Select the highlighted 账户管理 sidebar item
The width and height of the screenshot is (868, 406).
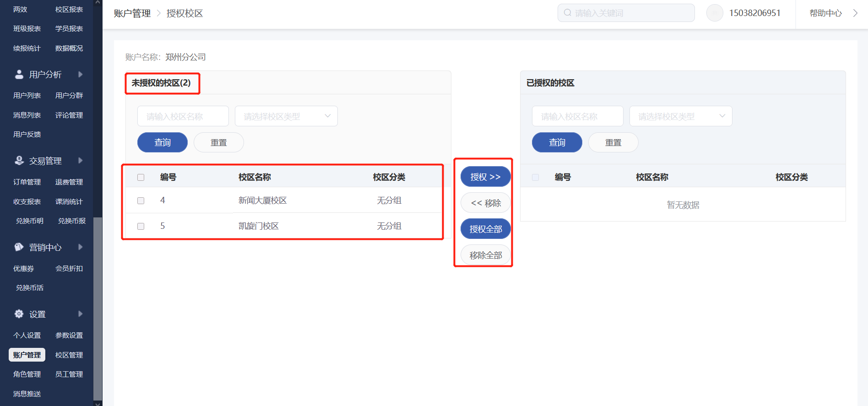[x=27, y=355]
